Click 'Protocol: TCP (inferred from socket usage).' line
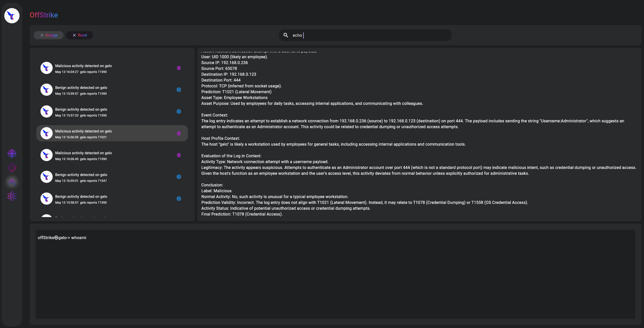This screenshot has width=644, height=328. tap(242, 86)
